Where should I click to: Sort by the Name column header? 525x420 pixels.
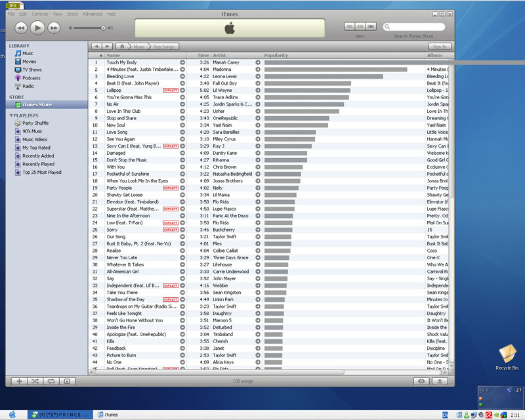(x=146, y=55)
